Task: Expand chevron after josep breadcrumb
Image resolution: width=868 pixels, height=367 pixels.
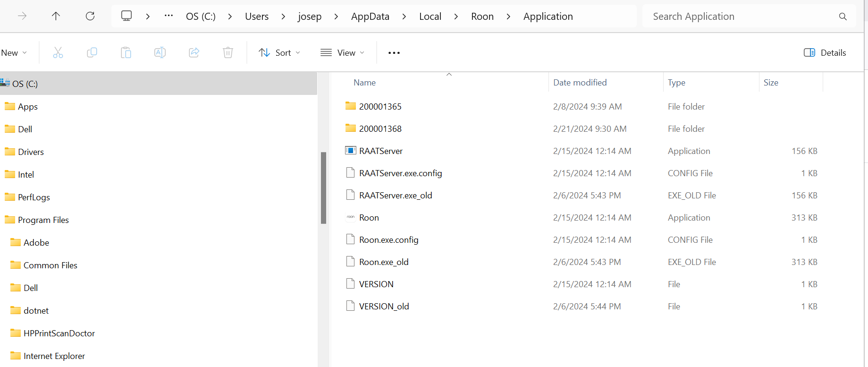Action: [x=336, y=17]
